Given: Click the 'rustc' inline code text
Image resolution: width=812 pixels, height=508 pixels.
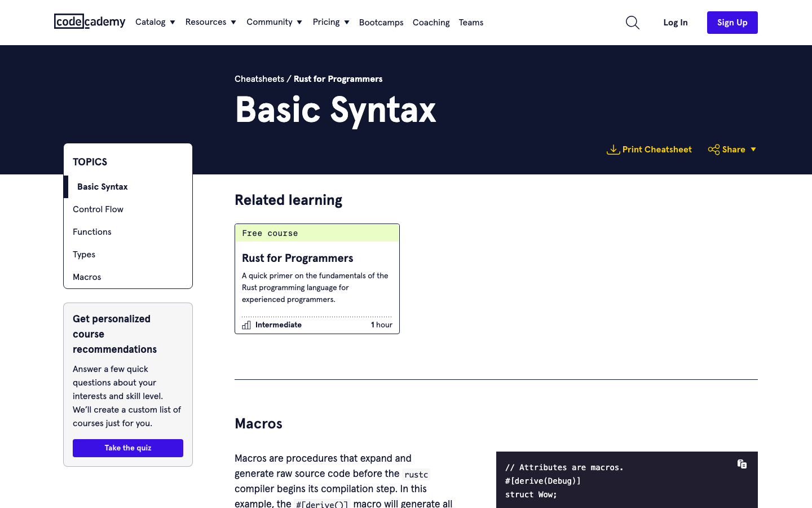Looking at the screenshot, I should 416,475.
